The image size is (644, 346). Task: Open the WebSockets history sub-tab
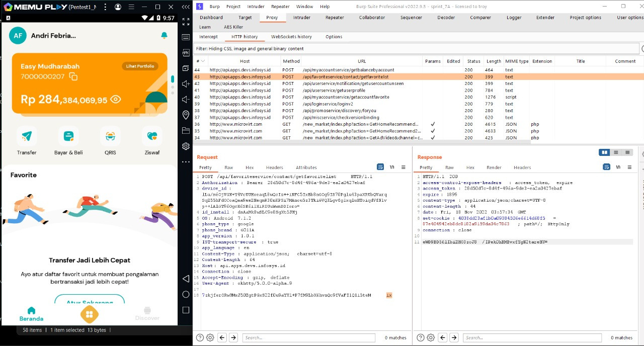[x=291, y=37]
